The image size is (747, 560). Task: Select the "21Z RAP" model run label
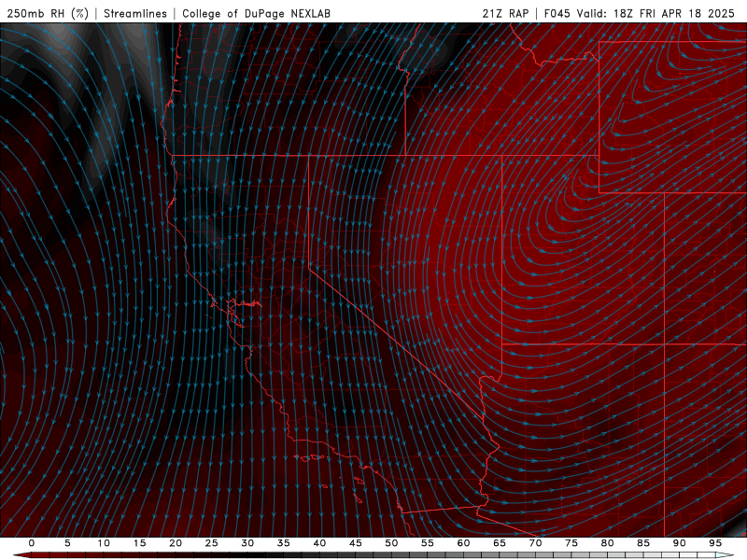505,13
